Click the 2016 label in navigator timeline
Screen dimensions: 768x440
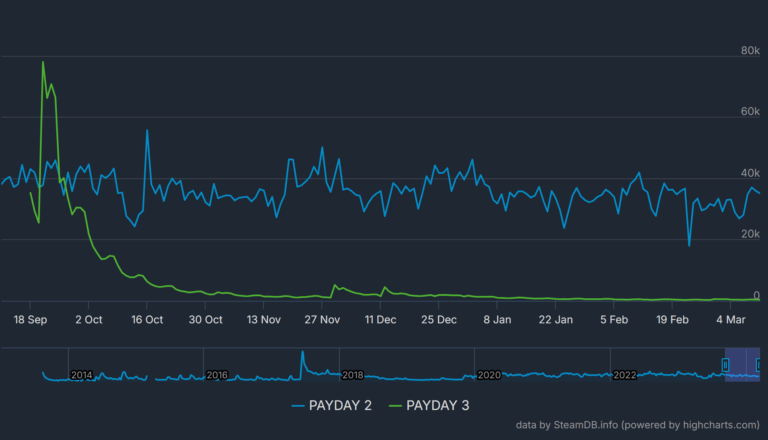click(217, 375)
